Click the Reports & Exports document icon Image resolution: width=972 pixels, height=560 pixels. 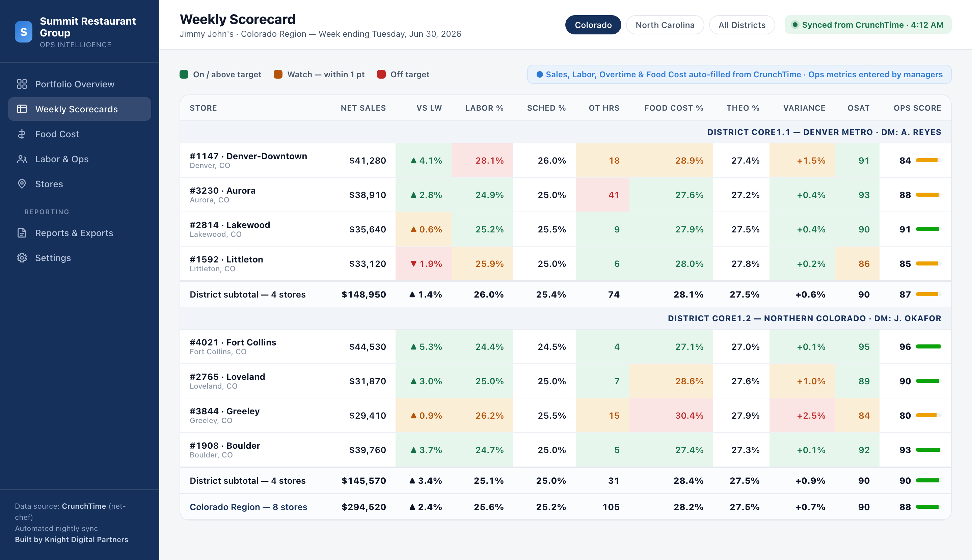(x=22, y=233)
